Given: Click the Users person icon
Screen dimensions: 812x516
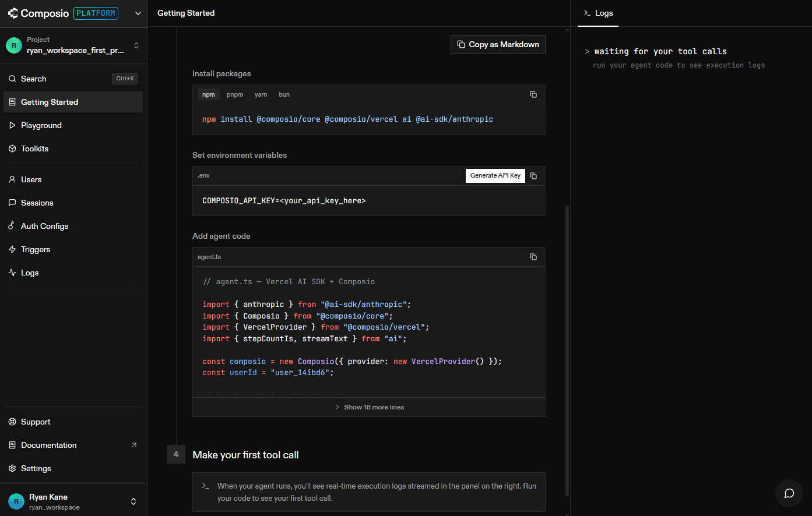Looking at the screenshot, I should pos(12,179).
